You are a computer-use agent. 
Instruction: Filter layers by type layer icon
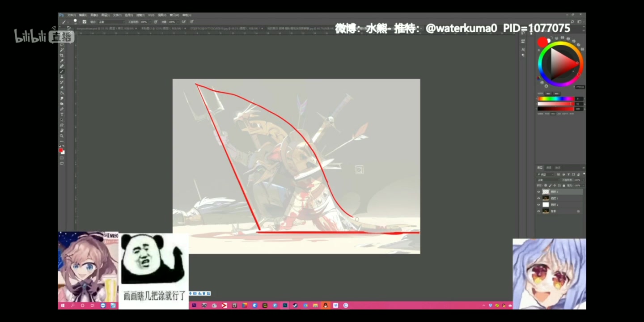pyautogui.click(x=568, y=174)
